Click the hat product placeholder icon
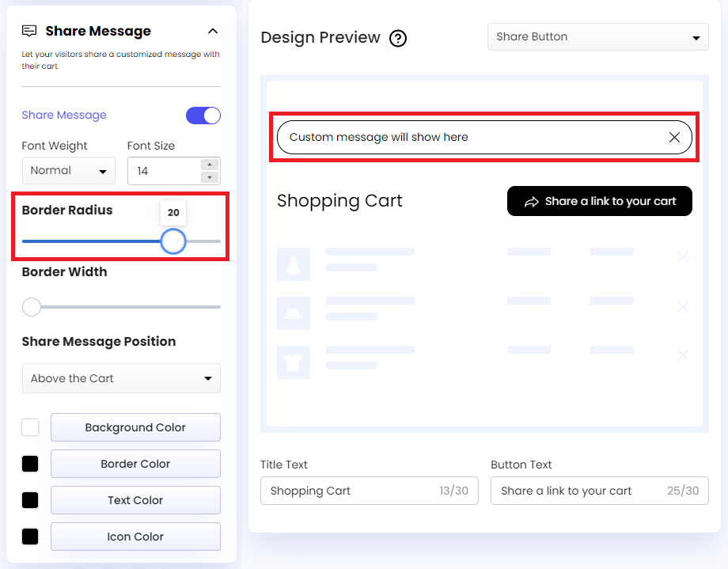728x569 pixels. coord(294,313)
